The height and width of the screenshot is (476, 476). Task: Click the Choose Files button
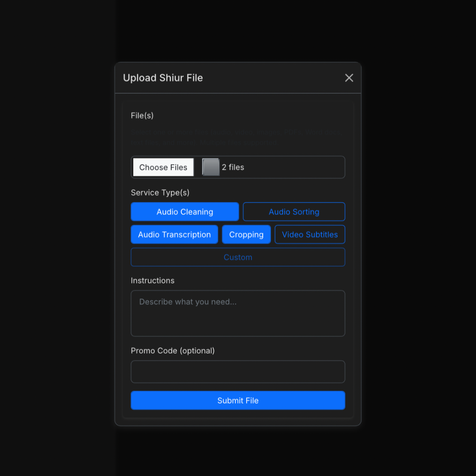(163, 167)
